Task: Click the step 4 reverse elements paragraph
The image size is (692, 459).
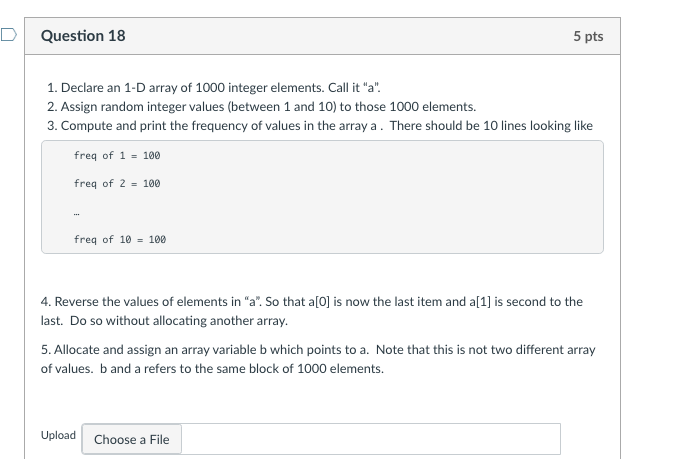Action: coord(312,311)
